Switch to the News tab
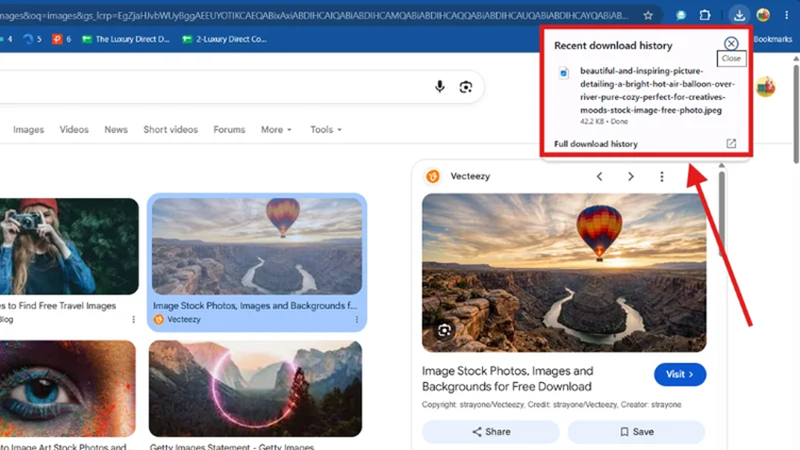 116,130
